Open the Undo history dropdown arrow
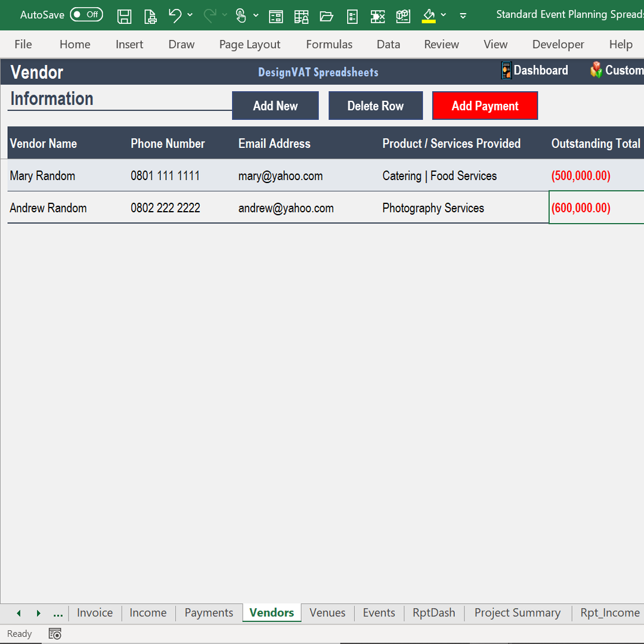 point(190,16)
